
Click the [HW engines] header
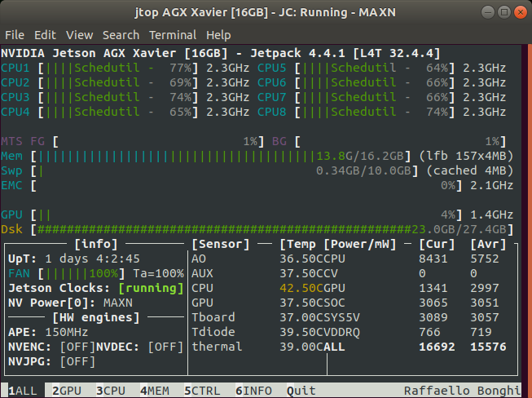click(96, 317)
